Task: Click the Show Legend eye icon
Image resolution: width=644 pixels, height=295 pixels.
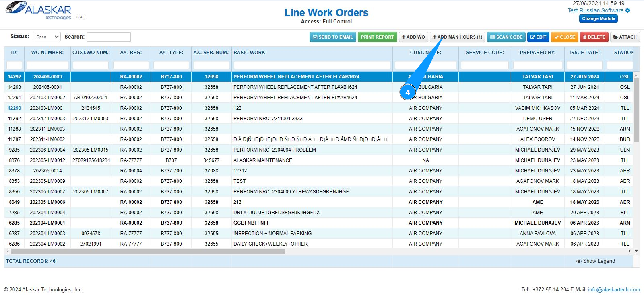Action: [x=579, y=261]
